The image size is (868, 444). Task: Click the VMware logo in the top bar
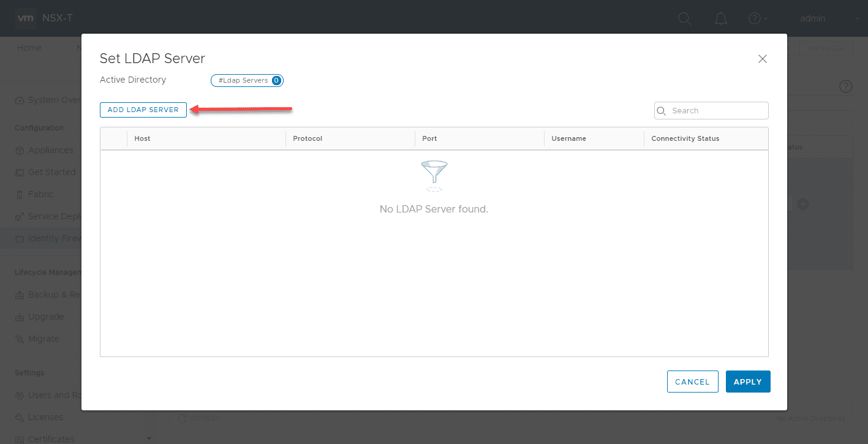(25, 18)
